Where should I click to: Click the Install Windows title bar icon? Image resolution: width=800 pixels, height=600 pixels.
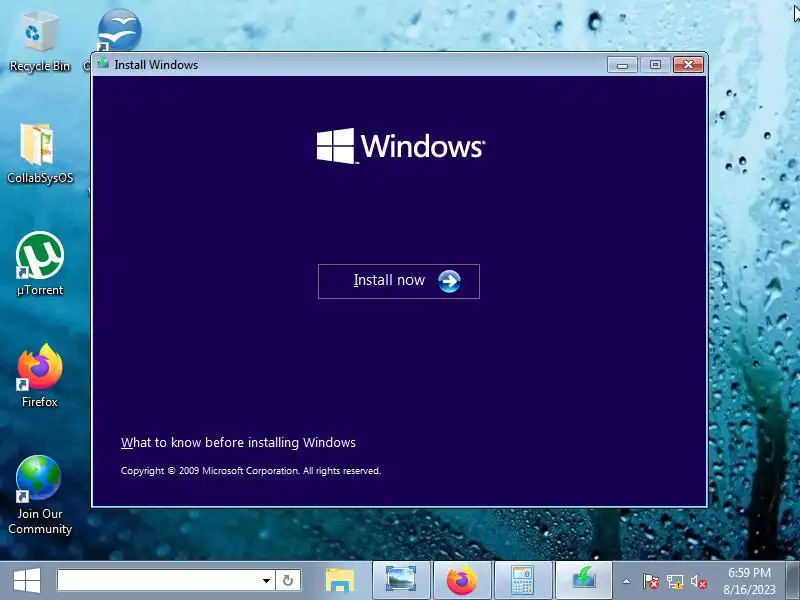104,64
